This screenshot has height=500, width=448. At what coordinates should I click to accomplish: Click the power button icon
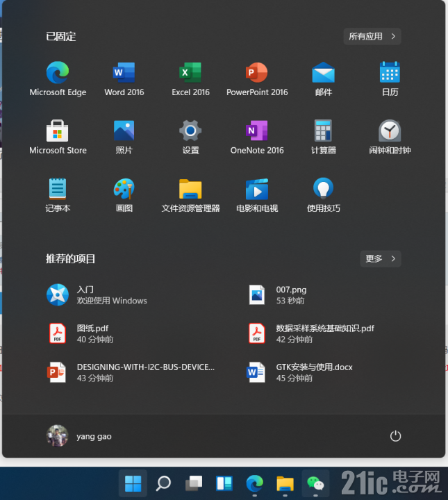(395, 436)
